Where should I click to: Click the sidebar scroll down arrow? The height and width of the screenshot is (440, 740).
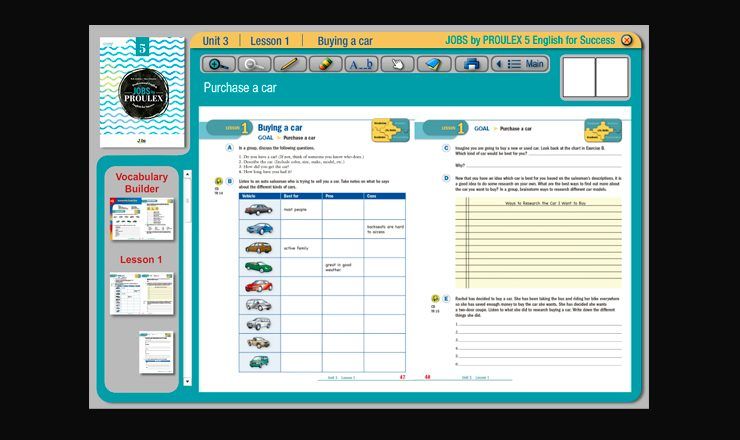[x=187, y=381]
